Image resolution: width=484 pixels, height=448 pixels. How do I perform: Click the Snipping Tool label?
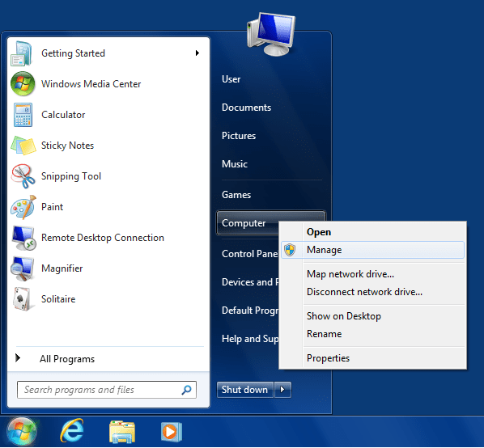(71, 176)
